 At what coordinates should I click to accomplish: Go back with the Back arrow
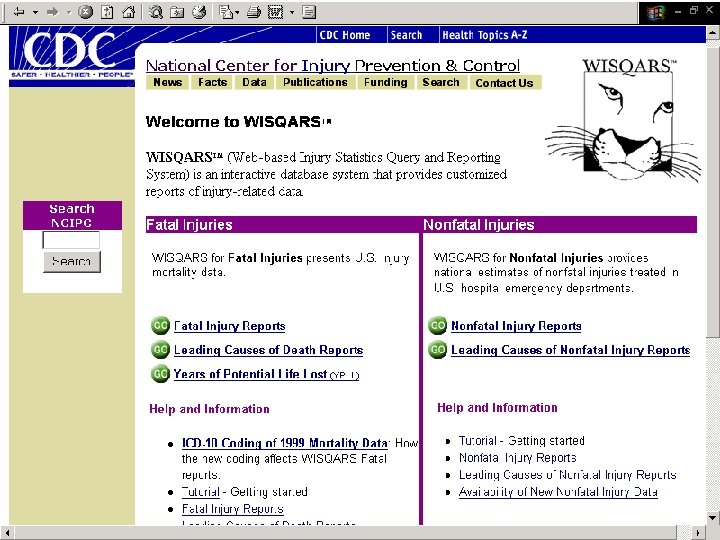tap(19, 11)
